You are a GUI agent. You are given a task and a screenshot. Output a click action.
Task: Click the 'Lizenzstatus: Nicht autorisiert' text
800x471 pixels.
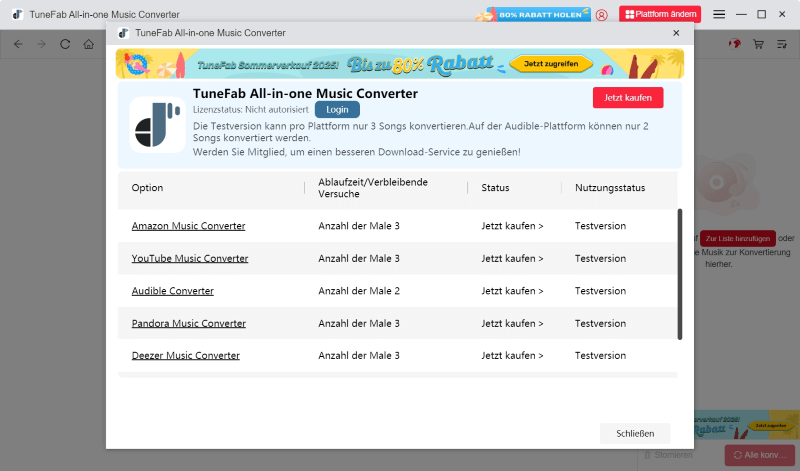(251, 110)
